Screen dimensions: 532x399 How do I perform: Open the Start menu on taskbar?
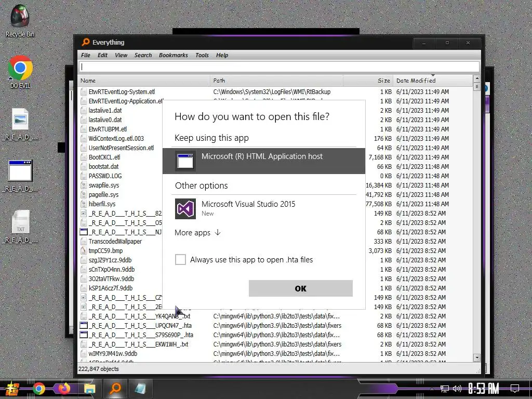point(12,389)
